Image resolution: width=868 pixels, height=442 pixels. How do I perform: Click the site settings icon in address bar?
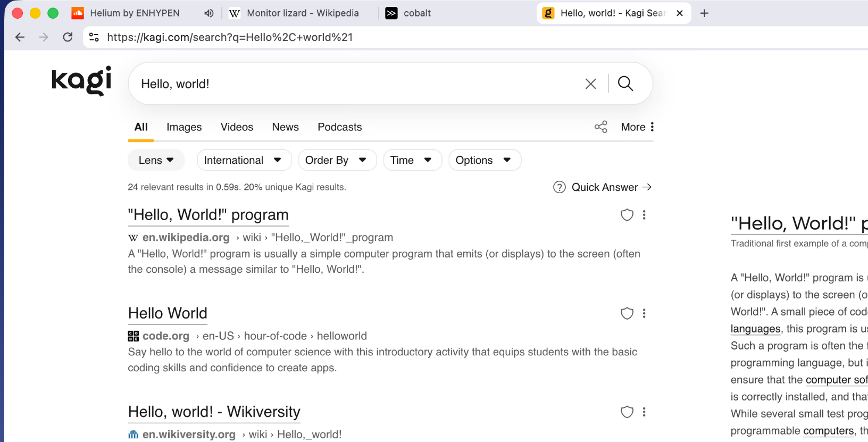click(x=94, y=37)
